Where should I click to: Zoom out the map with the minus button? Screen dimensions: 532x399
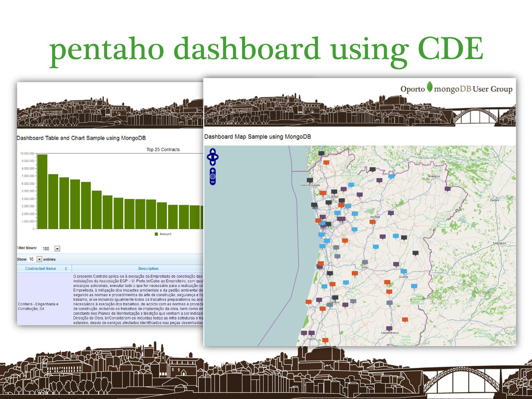click(x=212, y=182)
